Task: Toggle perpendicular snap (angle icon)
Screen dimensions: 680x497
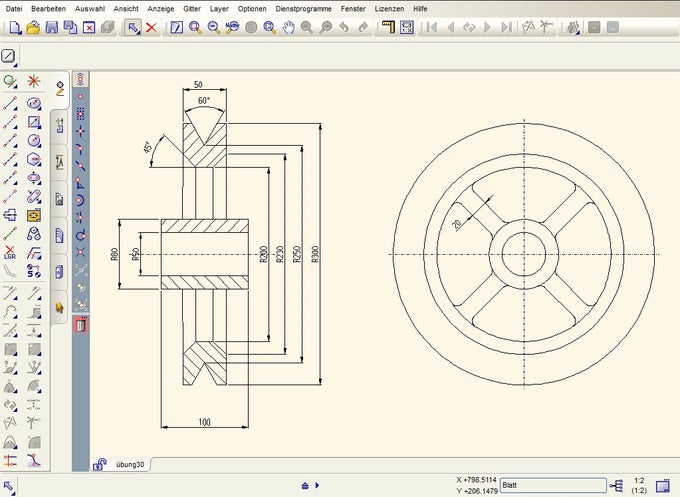Action: click(81, 183)
